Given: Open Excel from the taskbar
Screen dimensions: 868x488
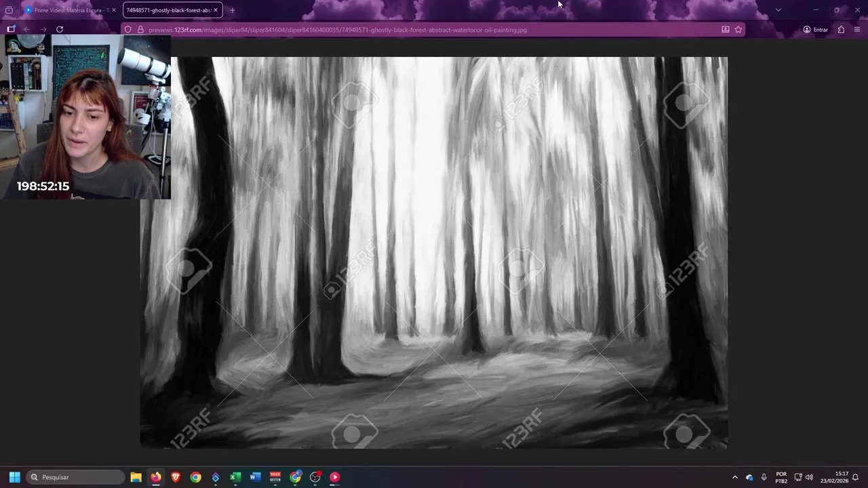Looking at the screenshot, I should coord(235,477).
